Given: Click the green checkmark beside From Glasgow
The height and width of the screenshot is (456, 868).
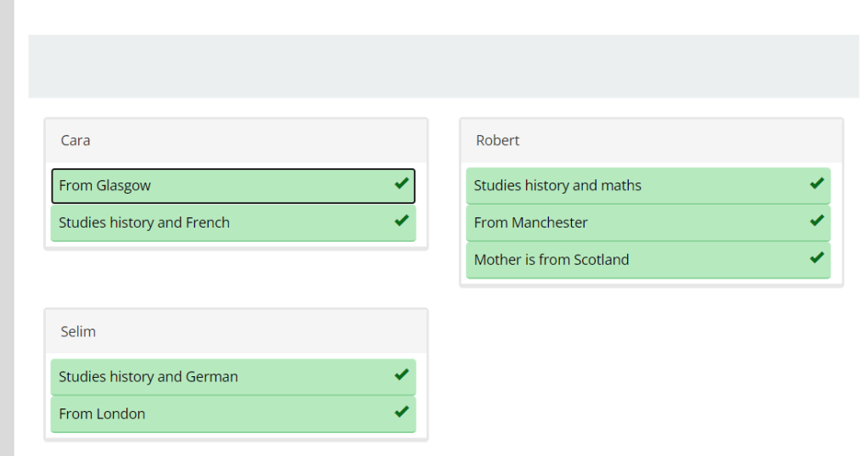Looking at the screenshot, I should 401,183.
